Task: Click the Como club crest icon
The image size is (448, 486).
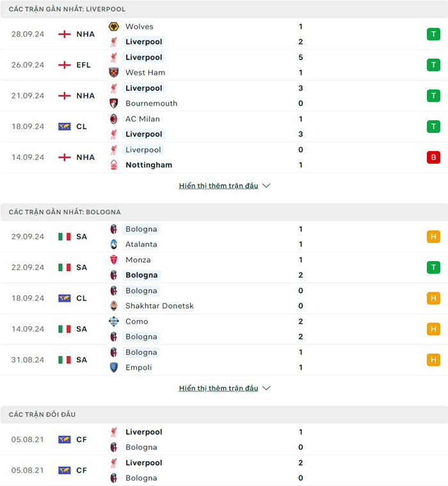Action: point(114,321)
